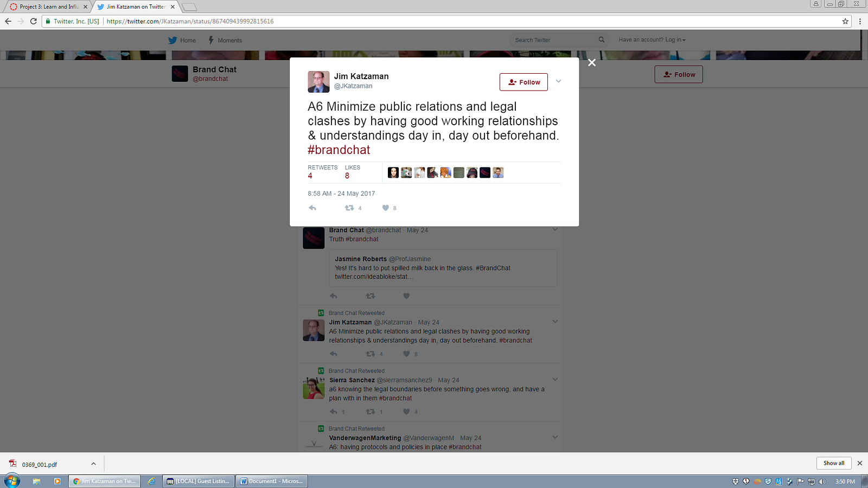Reply to Jim Katzaman's timeline tweet
The width and height of the screenshot is (868, 488).
pyautogui.click(x=334, y=354)
